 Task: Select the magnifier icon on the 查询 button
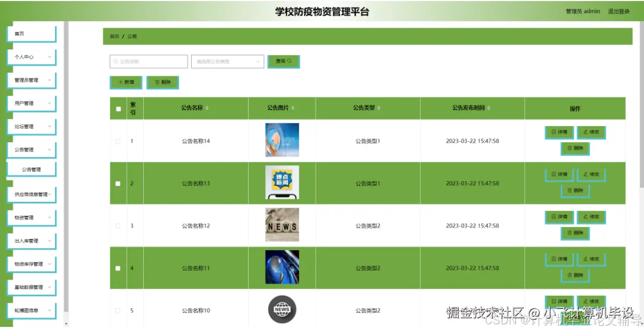289,61
